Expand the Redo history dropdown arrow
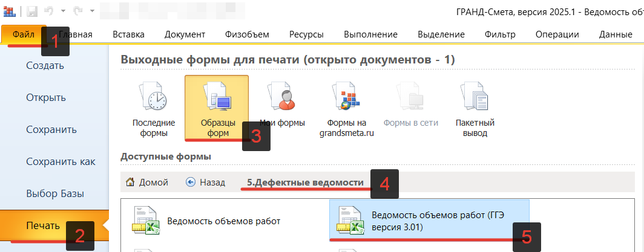644x252 pixels. coord(91,11)
